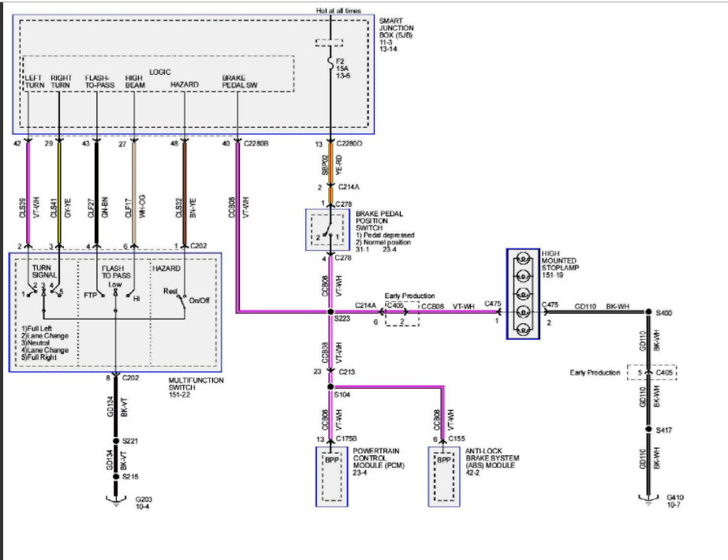728x560 pixels.
Task: Select the F2 15A fuse symbol
Action: [330, 62]
